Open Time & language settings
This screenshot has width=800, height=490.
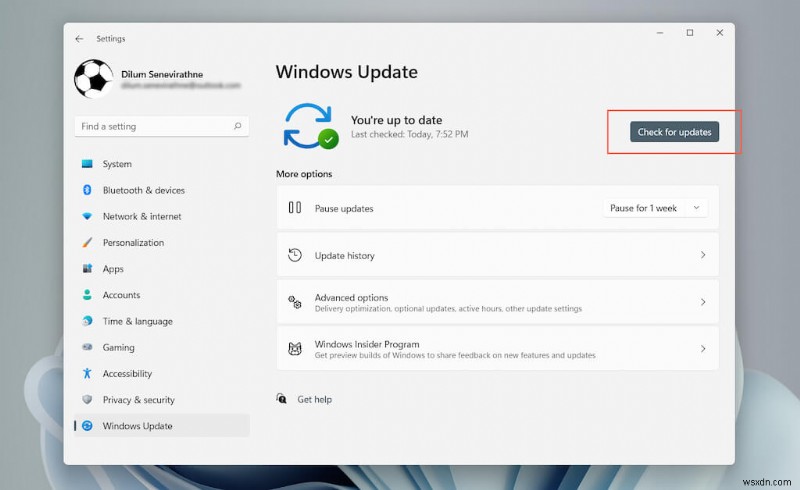pos(162,321)
